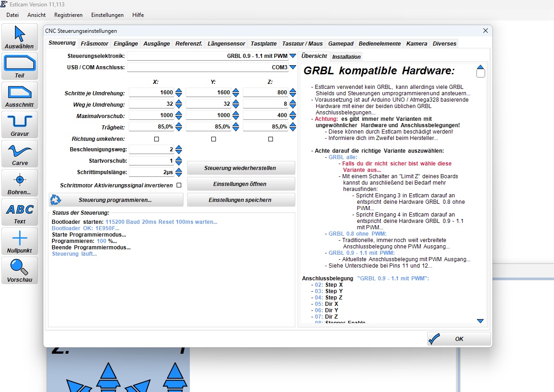The image size is (554, 392).
Task: Select the Auswählen arrow tool
Action: (20, 37)
